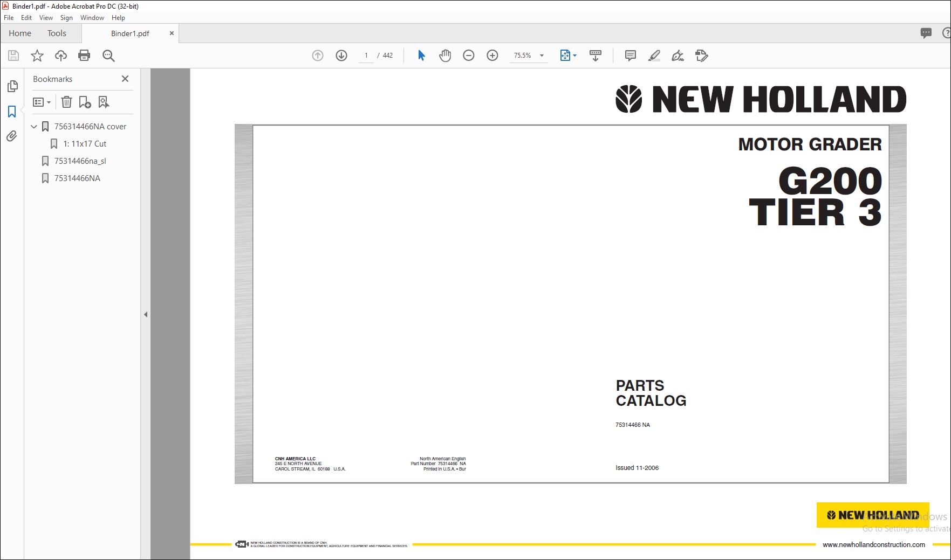This screenshot has width=951, height=560.
Task: Open the Sign menu
Action: (66, 18)
